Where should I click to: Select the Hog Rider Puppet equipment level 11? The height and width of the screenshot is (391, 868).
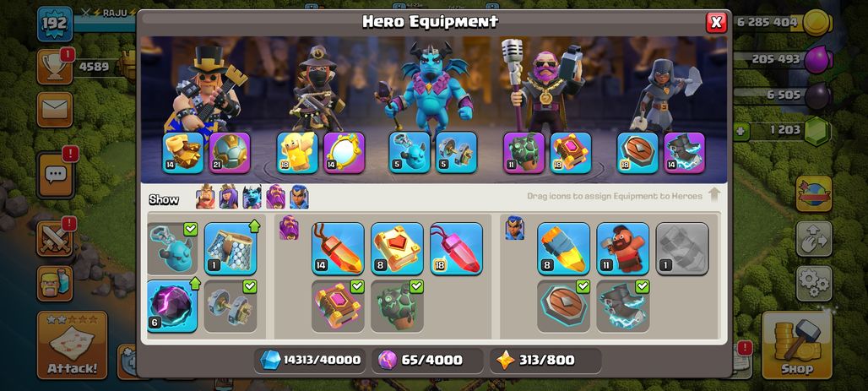(x=623, y=248)
